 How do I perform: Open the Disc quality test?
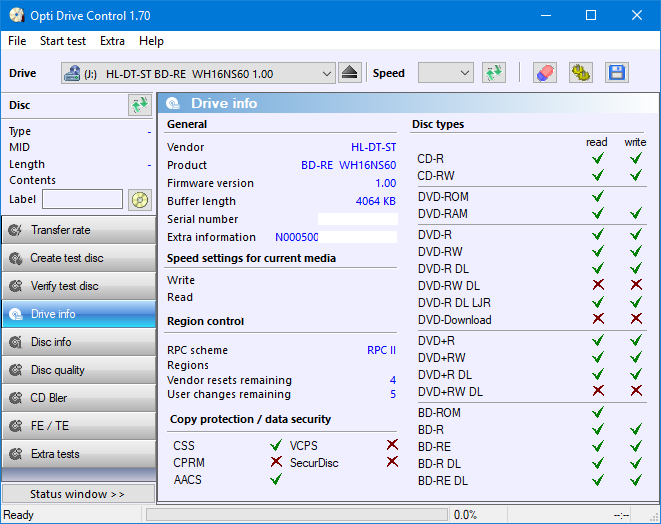click(78, 370)
